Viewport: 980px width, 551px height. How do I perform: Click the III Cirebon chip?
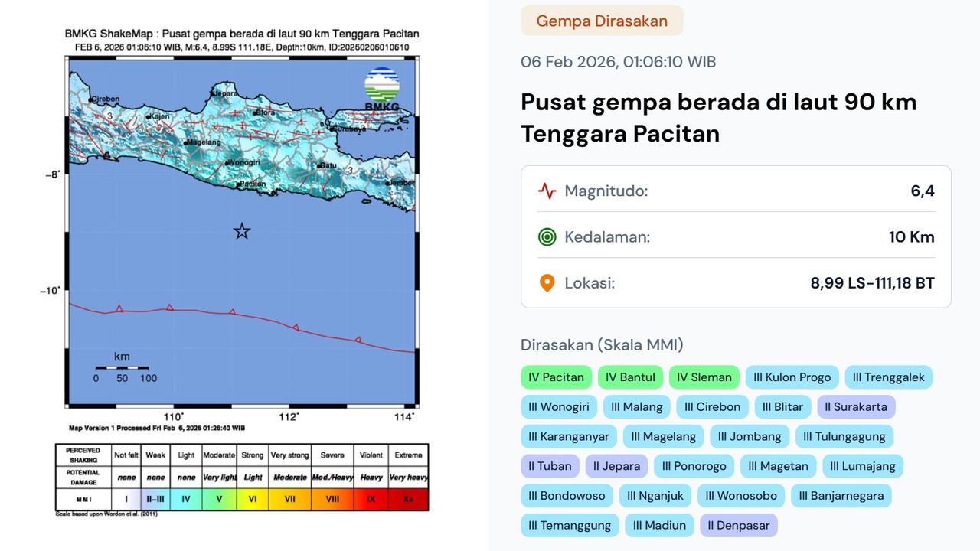(x=712, y=406)
